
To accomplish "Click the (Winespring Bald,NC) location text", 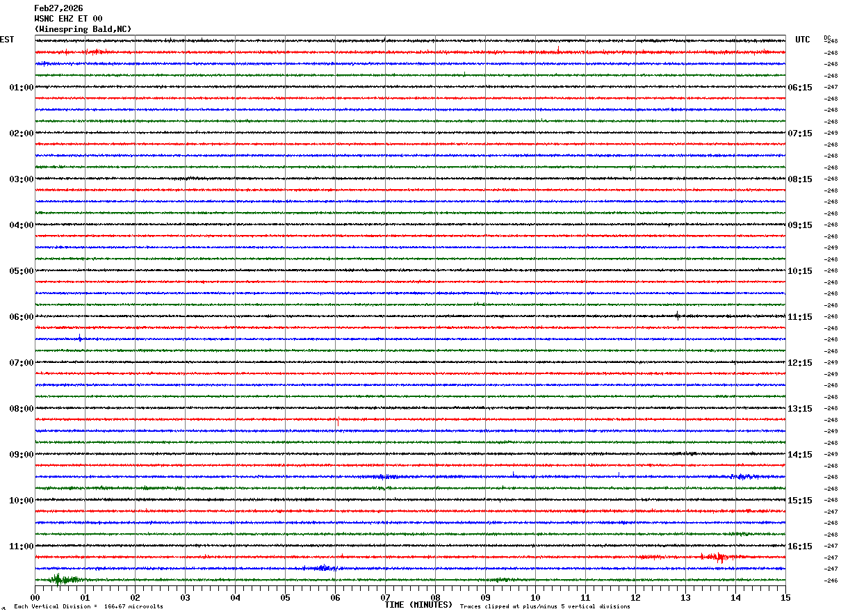I will (x=83, y=29).
